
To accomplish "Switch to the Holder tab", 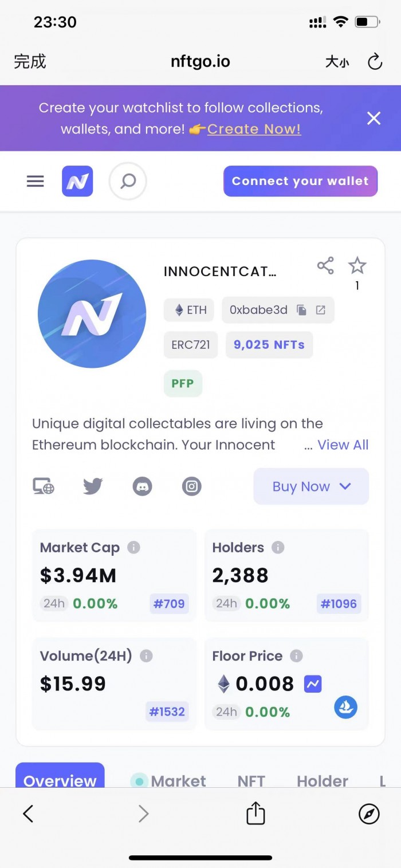I will tap(322, 780).
